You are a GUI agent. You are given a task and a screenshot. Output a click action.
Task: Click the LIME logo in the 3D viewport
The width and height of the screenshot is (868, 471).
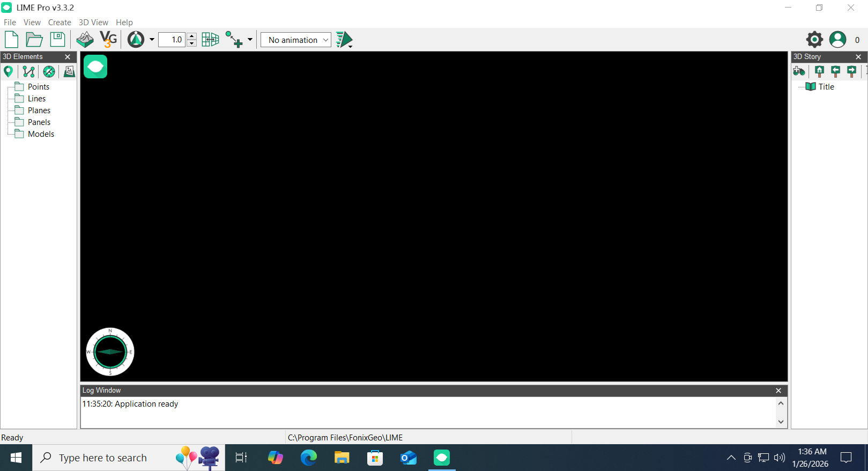coord(95,67)
